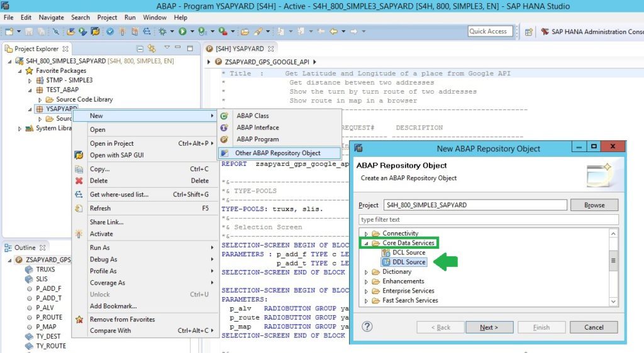Screen dimensions: 644x353
Task: Click the External Tools run icon
Action: 223,31
